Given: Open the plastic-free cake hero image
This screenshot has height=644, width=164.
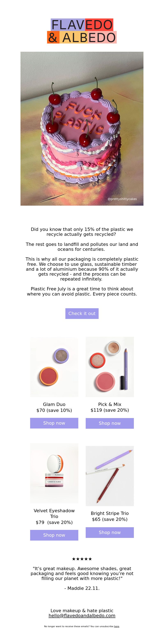Looking at the screenshot, I should point(82,128).
